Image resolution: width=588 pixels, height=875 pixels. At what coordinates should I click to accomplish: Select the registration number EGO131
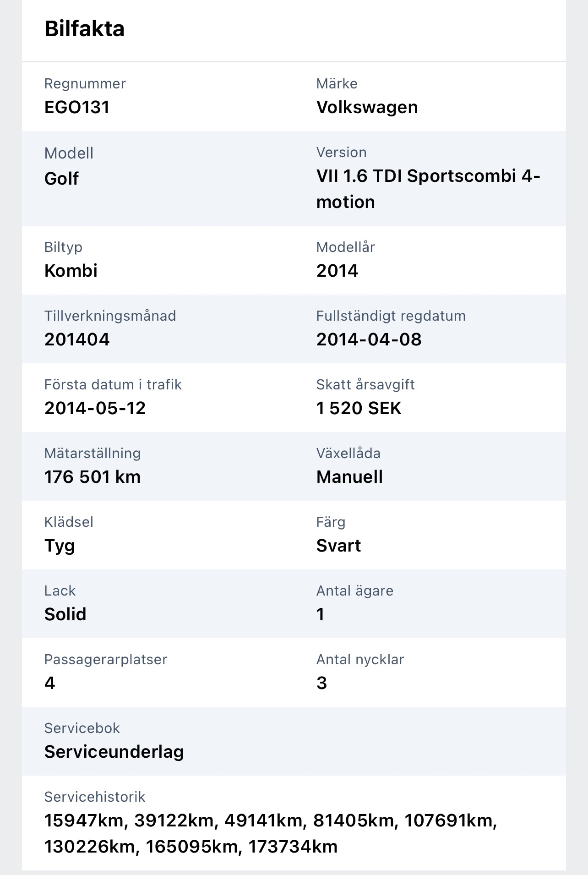(x=77, y=108)
